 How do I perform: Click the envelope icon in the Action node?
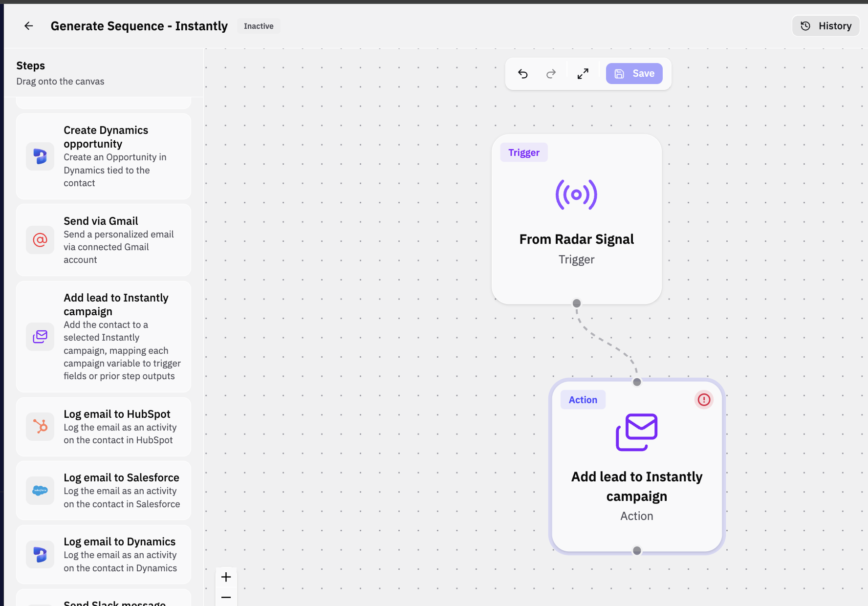637,433
